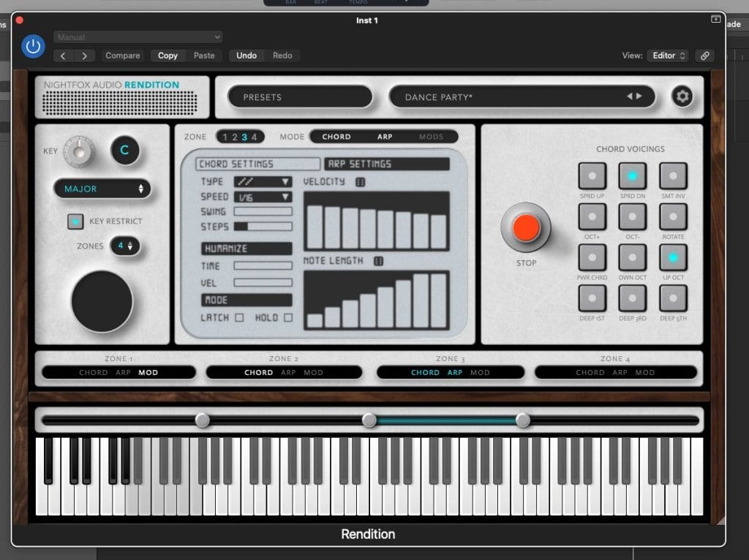Click the Compare button

click(x=123, y=56)
